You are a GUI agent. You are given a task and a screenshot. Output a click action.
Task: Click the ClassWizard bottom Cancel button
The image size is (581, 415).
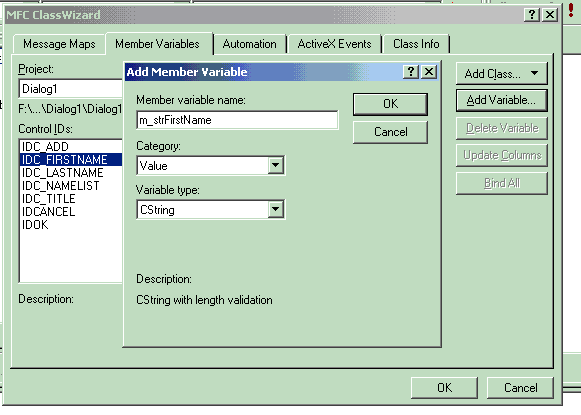(520, 388)
